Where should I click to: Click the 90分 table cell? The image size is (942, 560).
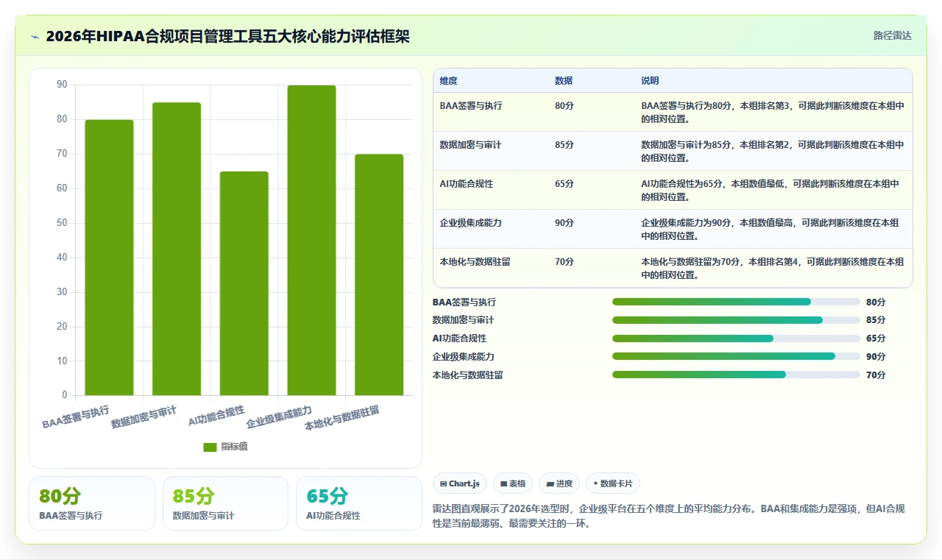[x=564, y=223]
